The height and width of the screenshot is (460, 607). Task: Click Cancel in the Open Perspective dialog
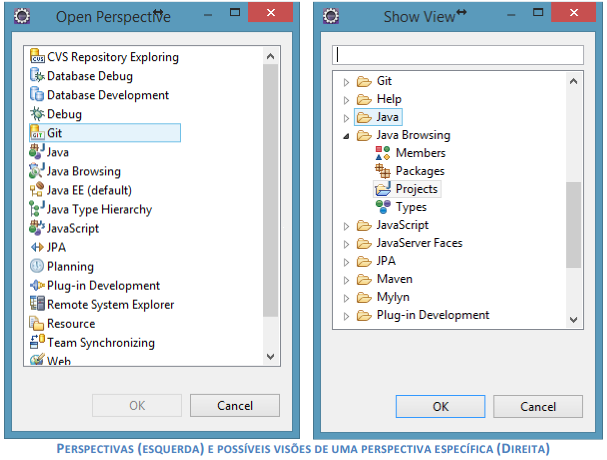pyautogui.click(x=235, y=405)
